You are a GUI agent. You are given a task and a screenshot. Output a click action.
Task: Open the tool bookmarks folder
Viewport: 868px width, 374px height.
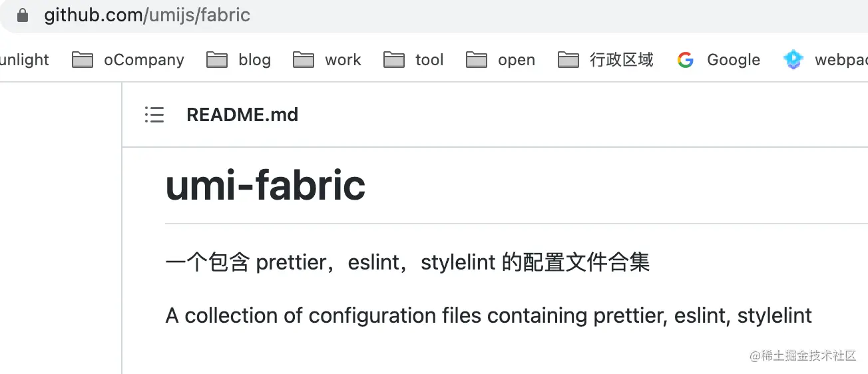coord(413,60)
